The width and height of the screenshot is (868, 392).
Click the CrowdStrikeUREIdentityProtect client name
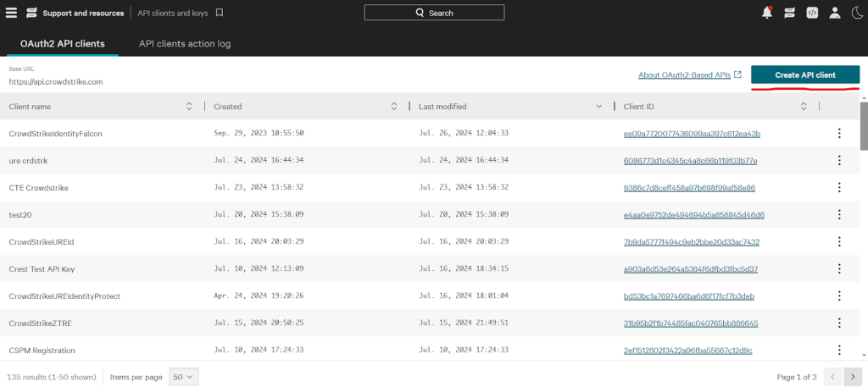(x=64, y=295)
